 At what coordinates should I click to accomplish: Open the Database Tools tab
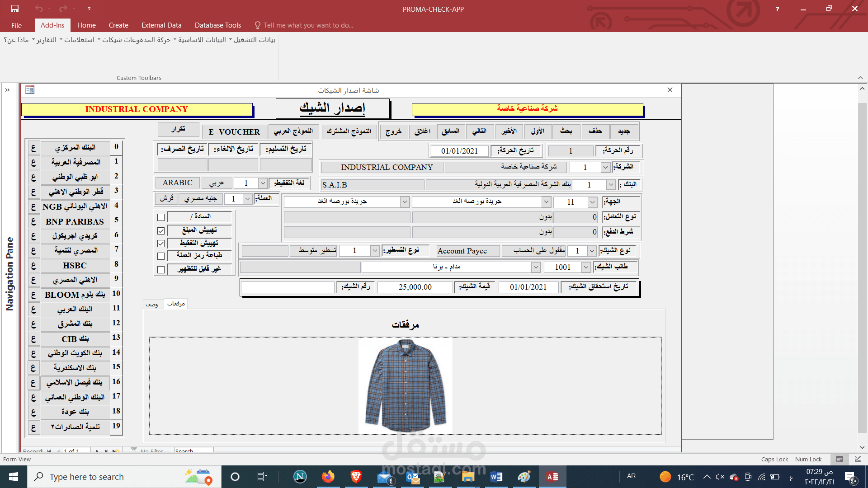pyautogui.click(x=218, y=25)
